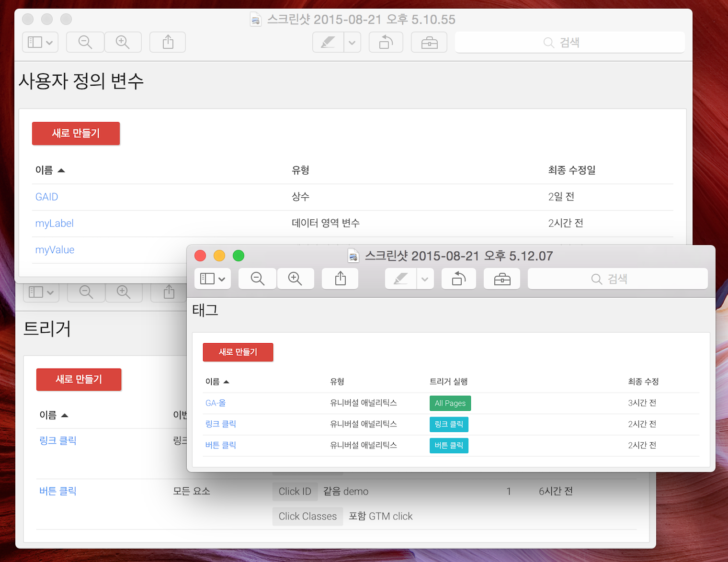Zoom in in the top 사용자 정의 변수 window
The width and height of the screenshot is (728, 562).
coord(123,42)
